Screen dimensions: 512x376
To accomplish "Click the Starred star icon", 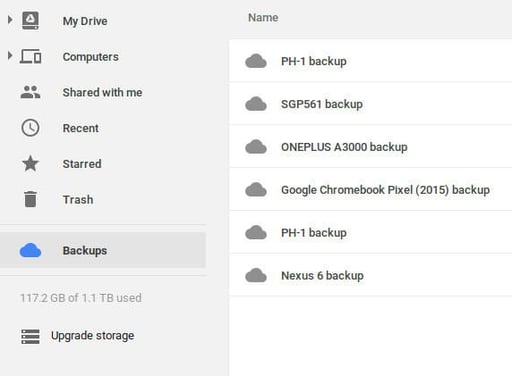I will coord(30,163).
